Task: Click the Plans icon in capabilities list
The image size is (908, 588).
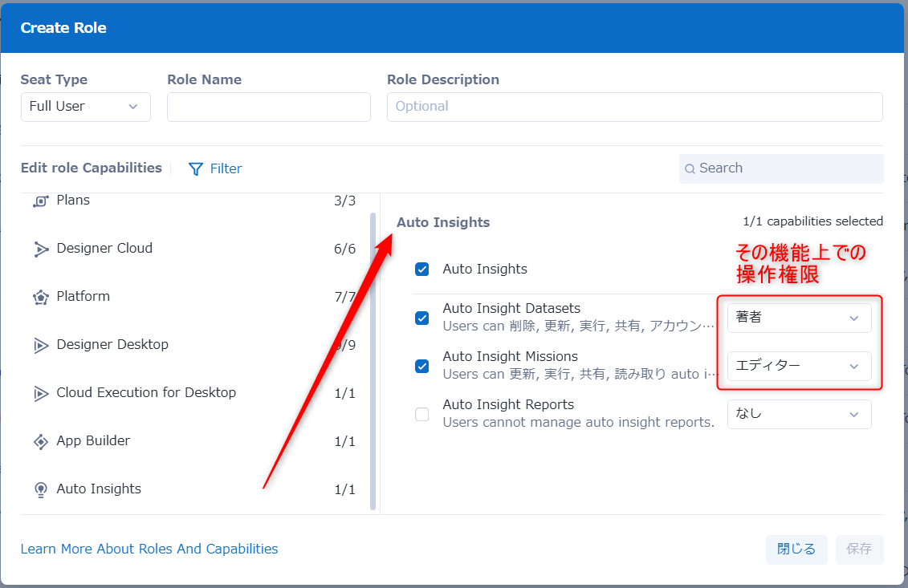Action: (40, 201)
